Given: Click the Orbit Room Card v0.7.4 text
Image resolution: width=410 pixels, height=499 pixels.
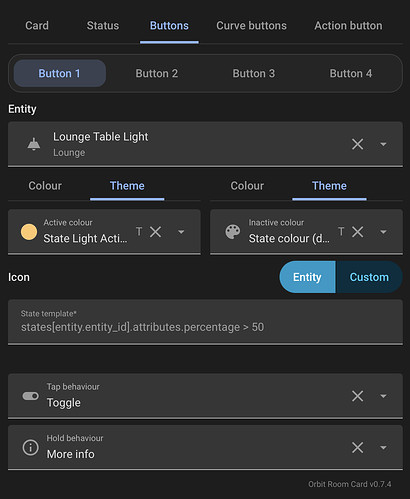Looking at the screenshot, I should [350, 484].
